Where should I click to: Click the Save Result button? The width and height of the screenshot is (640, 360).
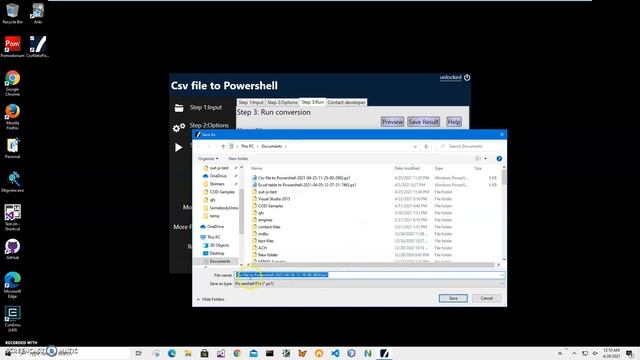tap(423, 122)
